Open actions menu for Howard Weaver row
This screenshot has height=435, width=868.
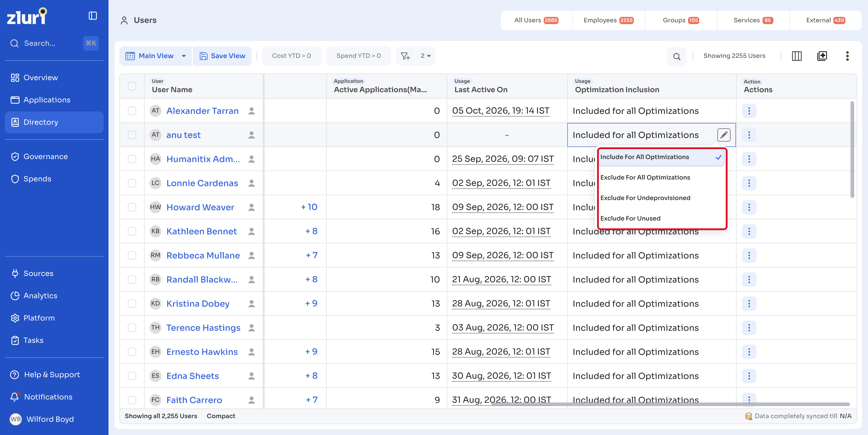[749, 207]
